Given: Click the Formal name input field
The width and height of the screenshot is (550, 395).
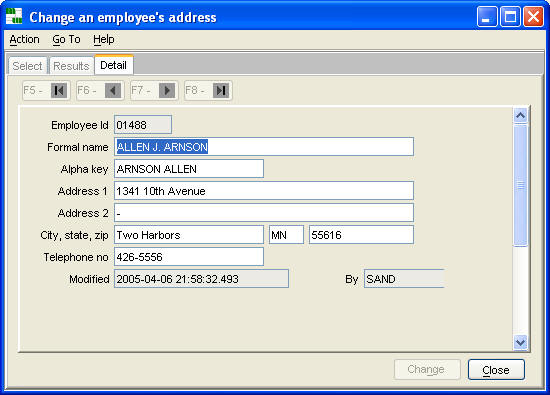Looking at the screenshot, I should point(264,147).
